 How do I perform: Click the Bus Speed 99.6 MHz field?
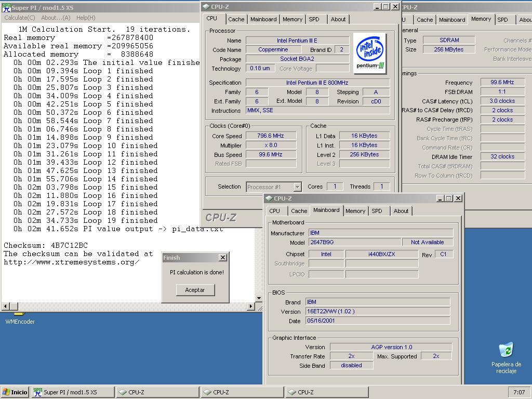click(271, 154)
